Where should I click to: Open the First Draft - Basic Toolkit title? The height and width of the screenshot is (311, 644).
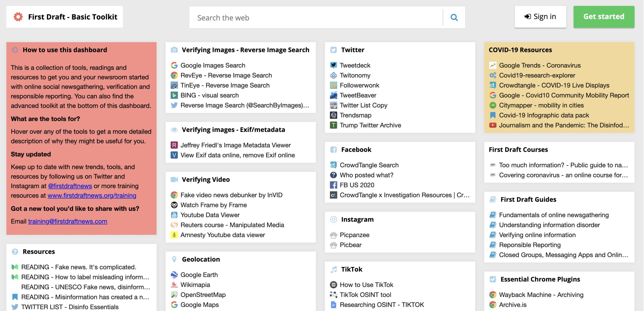click(72, 17)
